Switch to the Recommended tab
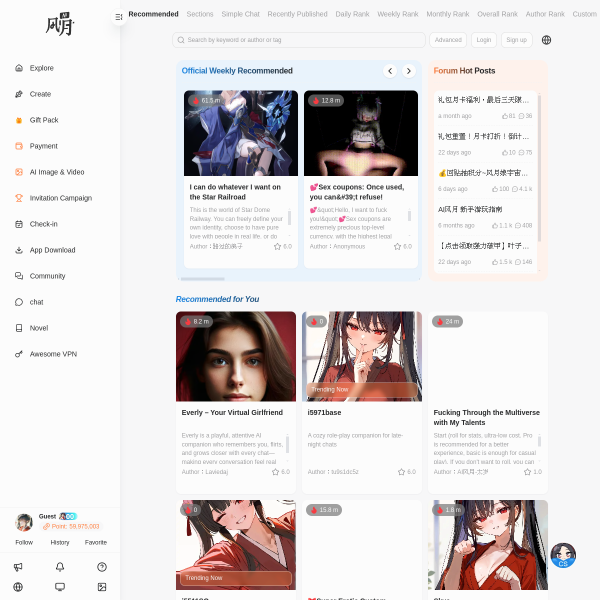This screenshot has height=600, width=600. pos(153,14)
